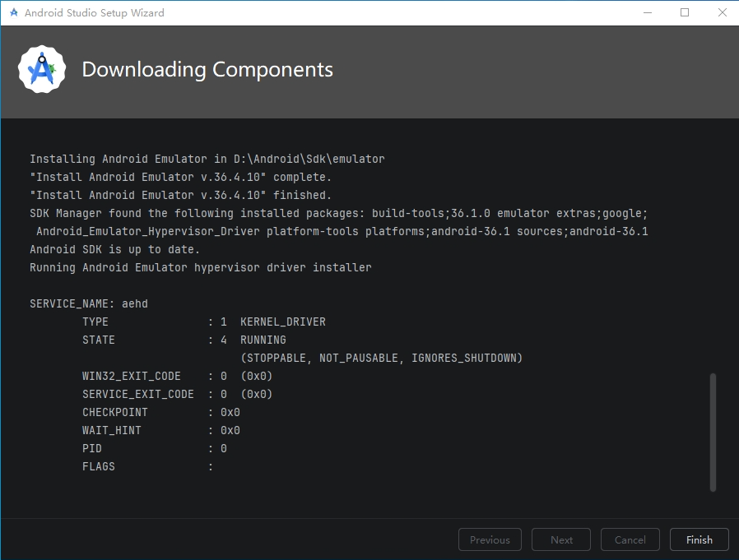Image resolution: width=739 pixels, height=560 pixels.
Task: Click the SERVICE_EXIT_CODE line
Action: [x=177, y=394]
